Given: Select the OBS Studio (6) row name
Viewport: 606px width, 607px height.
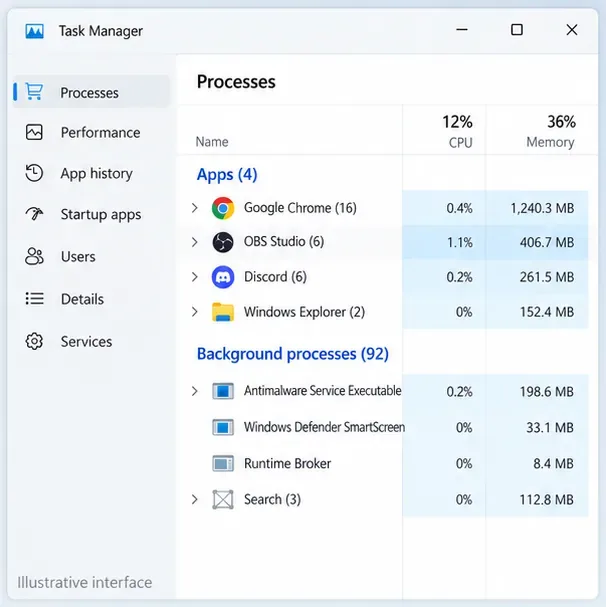Looking at the screenshot, I should point(284,242).
